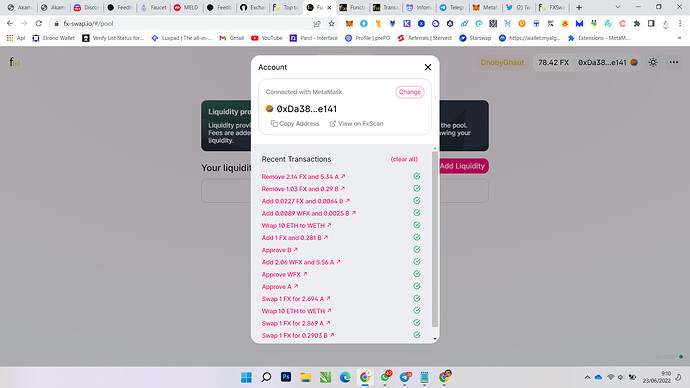
Task: Switch to the MELD browser tab
Action: point(186,7)
